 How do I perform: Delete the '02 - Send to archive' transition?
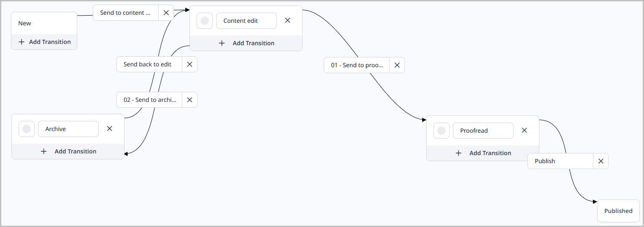tap(189, 100)
